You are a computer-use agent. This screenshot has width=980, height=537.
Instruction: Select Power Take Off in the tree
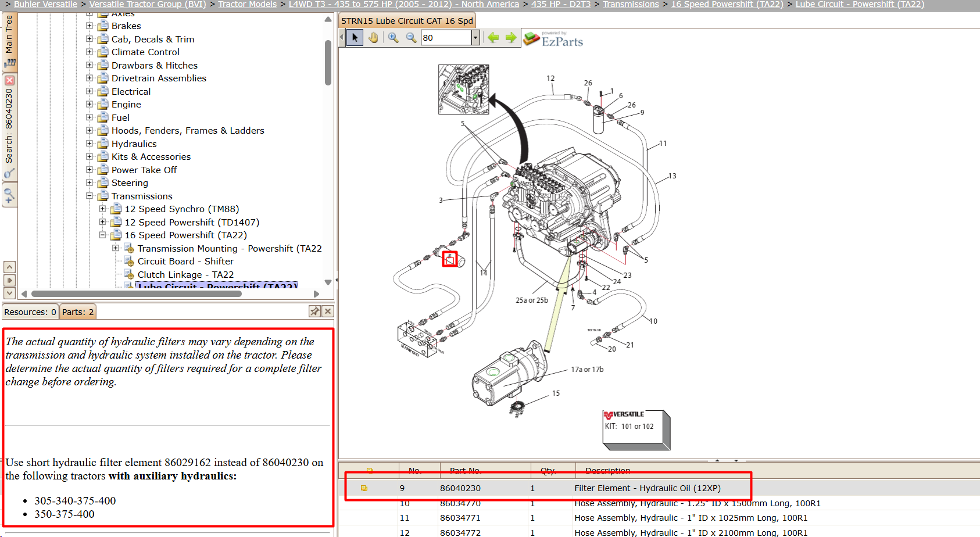[x=144, y=170]
